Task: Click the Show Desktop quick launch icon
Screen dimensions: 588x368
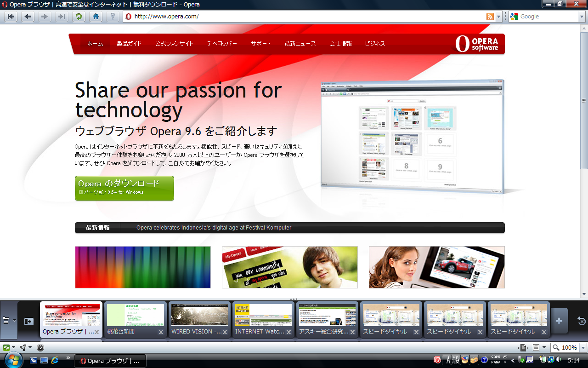Action: coord(44,360)
